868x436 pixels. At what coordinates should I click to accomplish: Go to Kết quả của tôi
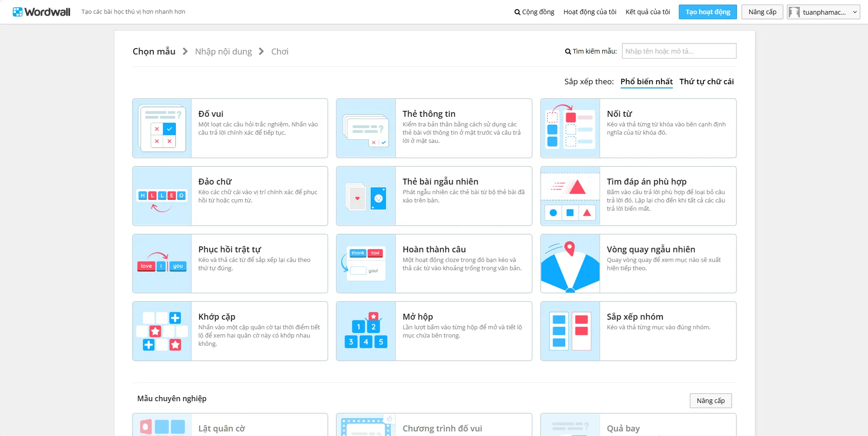[648, 12]
